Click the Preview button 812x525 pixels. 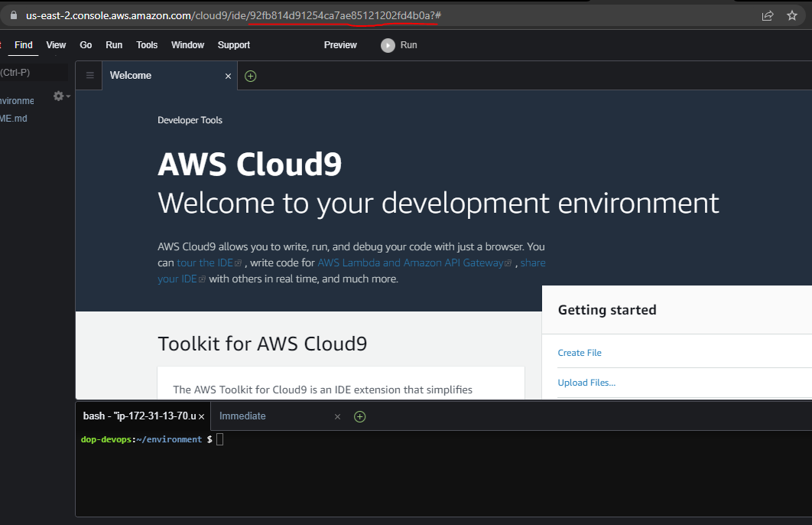(x=340, y=45)
